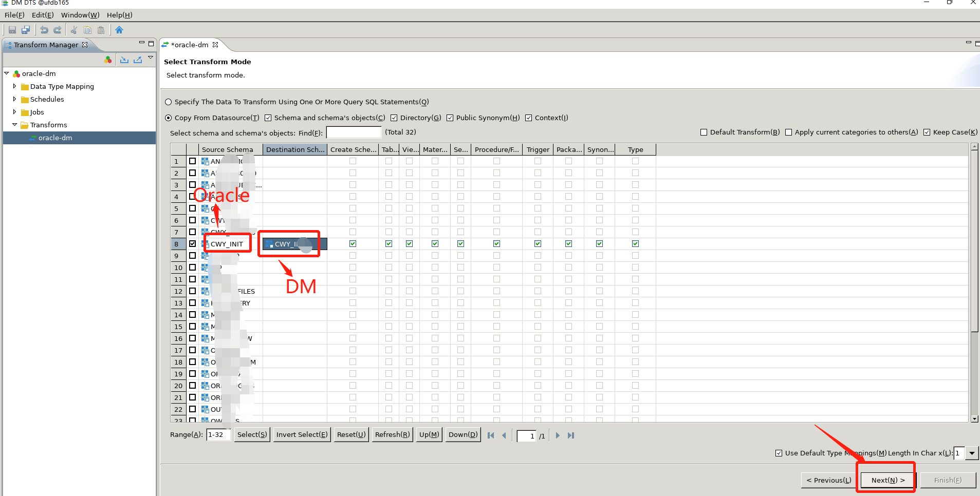Click the import arrow icon in Transform Manager
This screenshot has width=980, height=496.
point(124,60)
